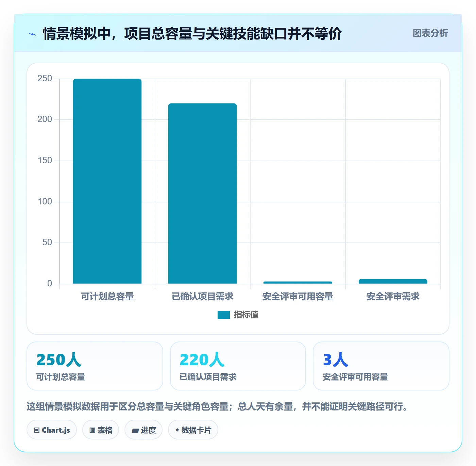
Task: Click the 250 y-axis tick value
Action: (x=45, y=79)
